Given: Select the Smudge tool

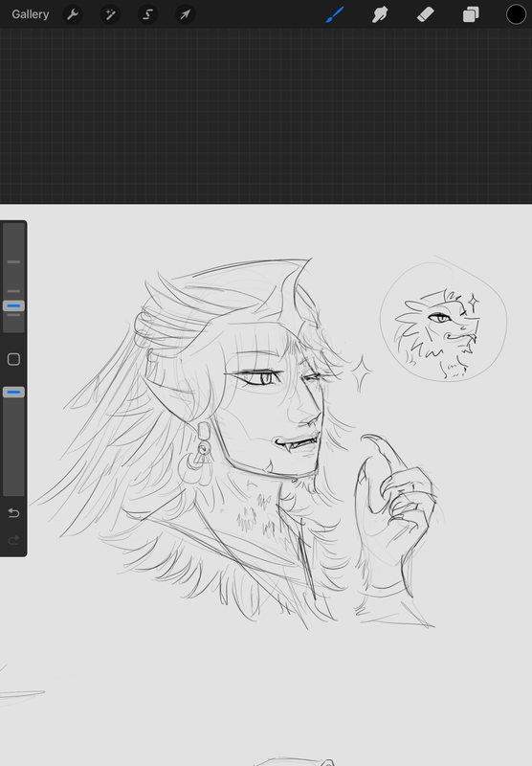Looking at the screenshot, I should click(x=380, y=14).
